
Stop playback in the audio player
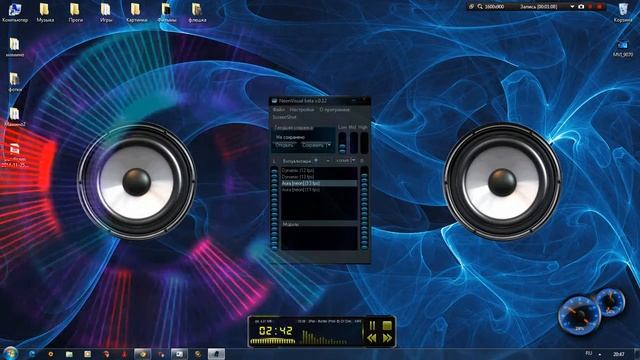[x=387, y=325]
